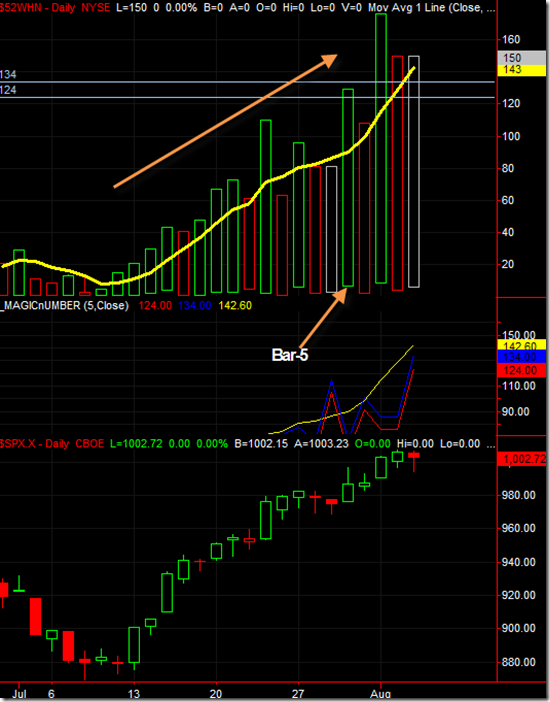550x702 pixels.
Task: Select the 960.00 label on the SPX price axis
Action: tap(519, 528)
